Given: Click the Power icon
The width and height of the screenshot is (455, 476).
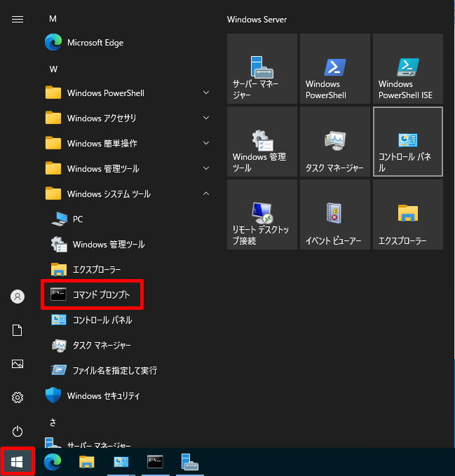Looking at the screenshot, I should tap(18, 431).
